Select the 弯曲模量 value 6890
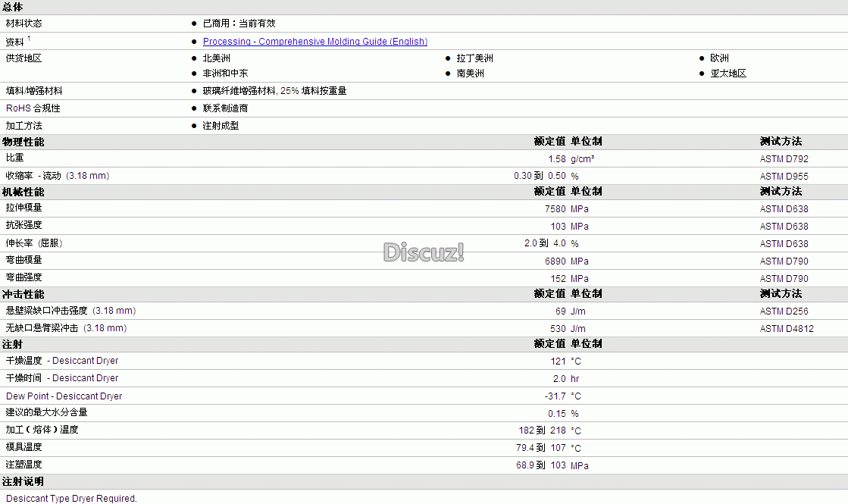The height and width of the screenshot is (504, 848). click(x=555, y=261)
